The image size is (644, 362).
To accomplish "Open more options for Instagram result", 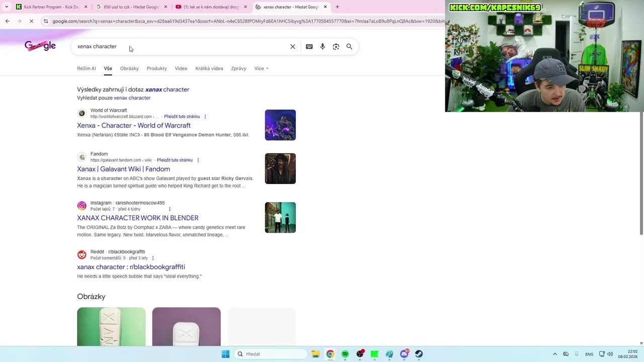I will [x=170, y=209].
